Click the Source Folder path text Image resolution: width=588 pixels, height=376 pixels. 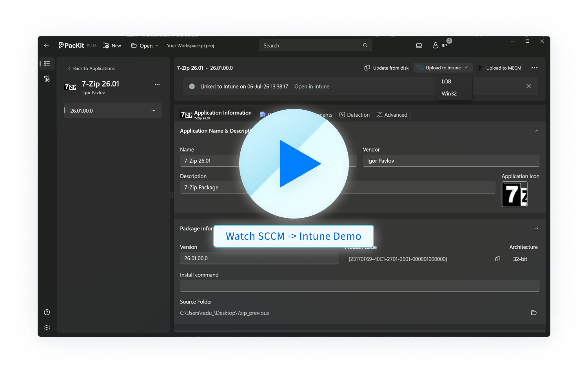224,313
